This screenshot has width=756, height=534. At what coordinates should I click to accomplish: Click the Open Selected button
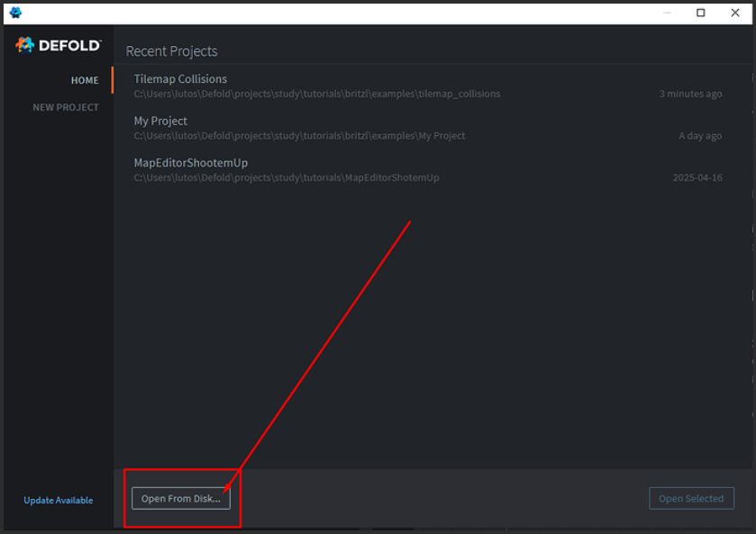tap(691, 498)
